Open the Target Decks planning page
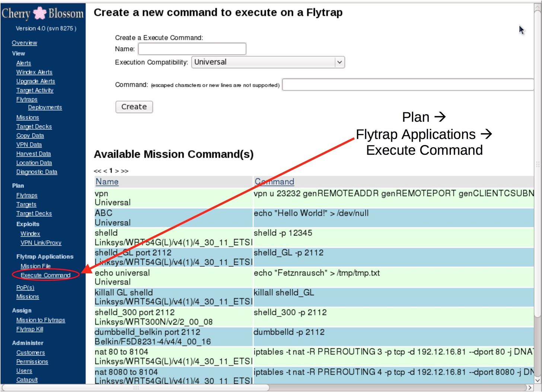Screen dimensions: 542x392 [x=34, y=213]
